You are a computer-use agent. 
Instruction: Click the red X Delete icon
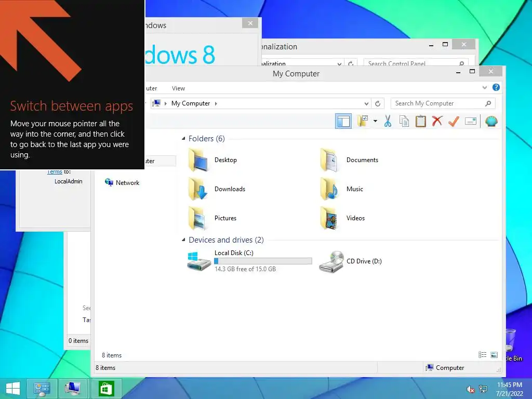click(x=437, y=121)
